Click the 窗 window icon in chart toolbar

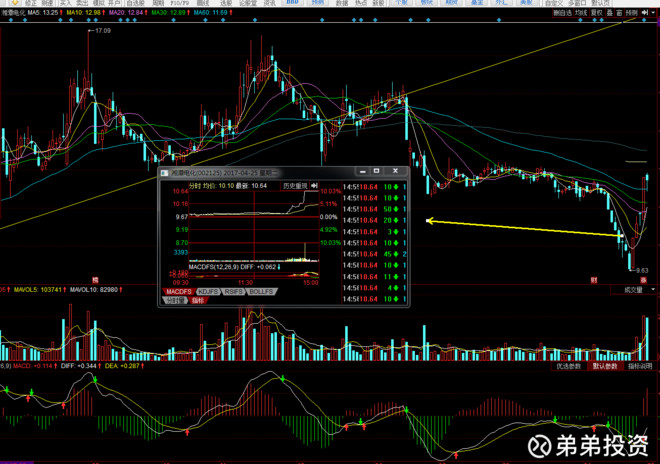[x=619, y=13]
